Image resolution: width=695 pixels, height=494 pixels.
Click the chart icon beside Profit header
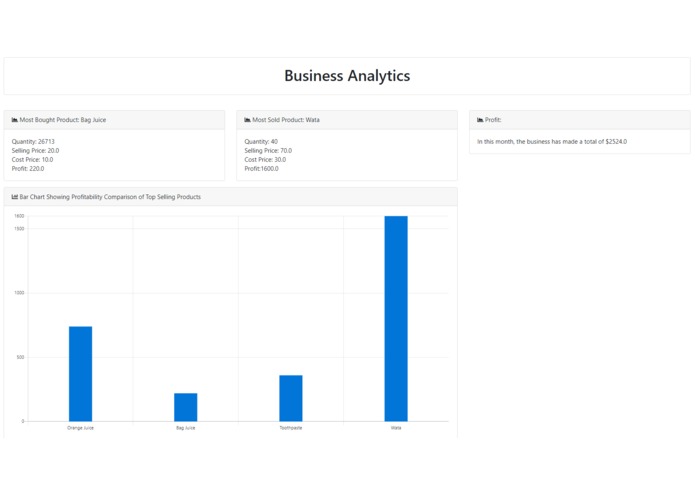pyautogui.click(x=480, y=120)
